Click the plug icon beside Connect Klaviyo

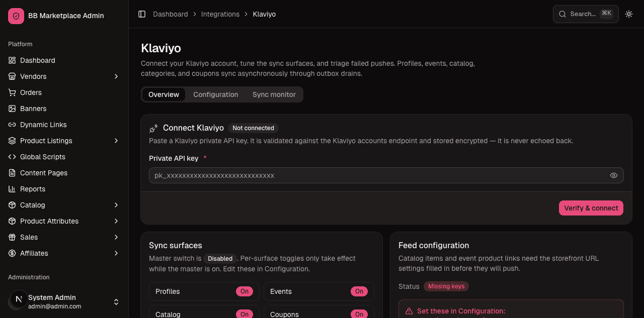[153, 128]
